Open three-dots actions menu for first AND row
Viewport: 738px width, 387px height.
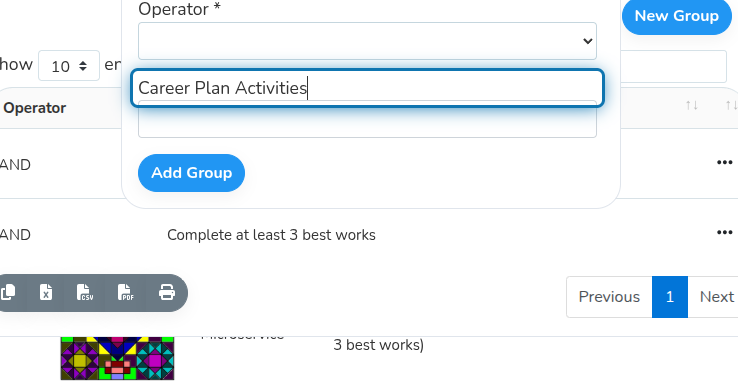click(x=724, y=162)
